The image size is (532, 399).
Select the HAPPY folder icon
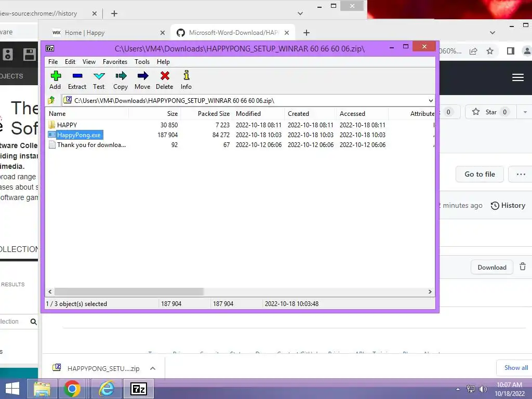tap(51, 125)
